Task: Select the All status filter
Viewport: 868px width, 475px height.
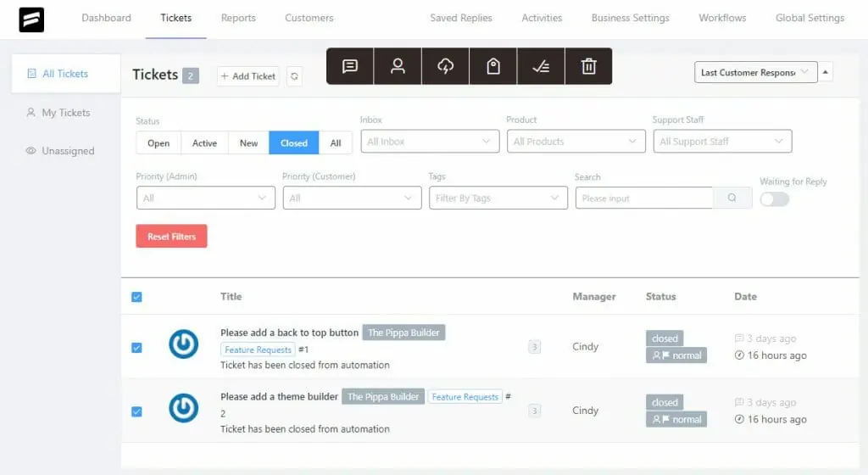Action: tap(336, 142)
